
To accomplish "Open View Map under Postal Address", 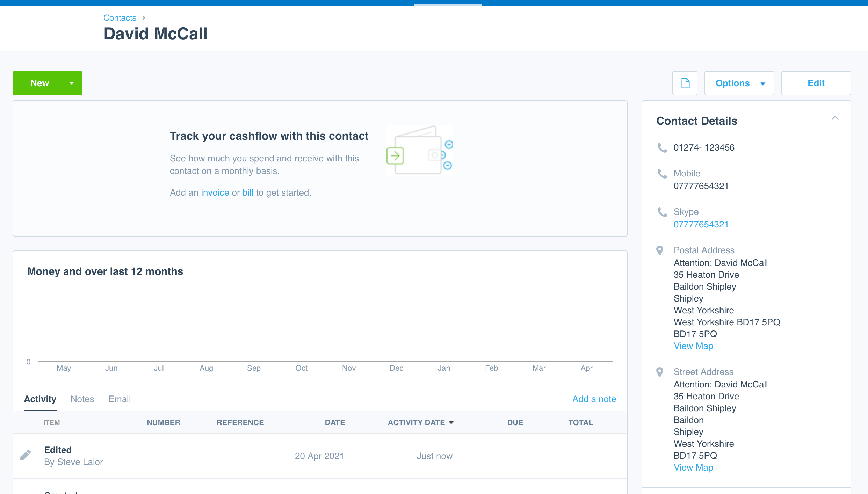I will [x=693, y=346].
